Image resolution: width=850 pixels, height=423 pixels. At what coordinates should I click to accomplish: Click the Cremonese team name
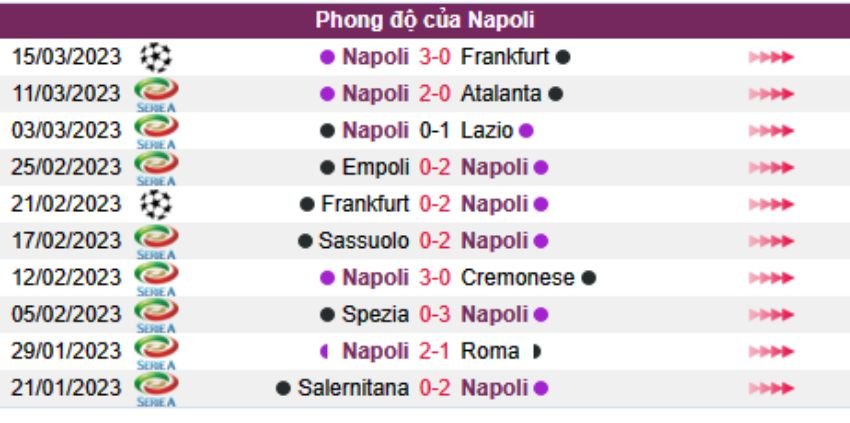(x=518, y=278)
